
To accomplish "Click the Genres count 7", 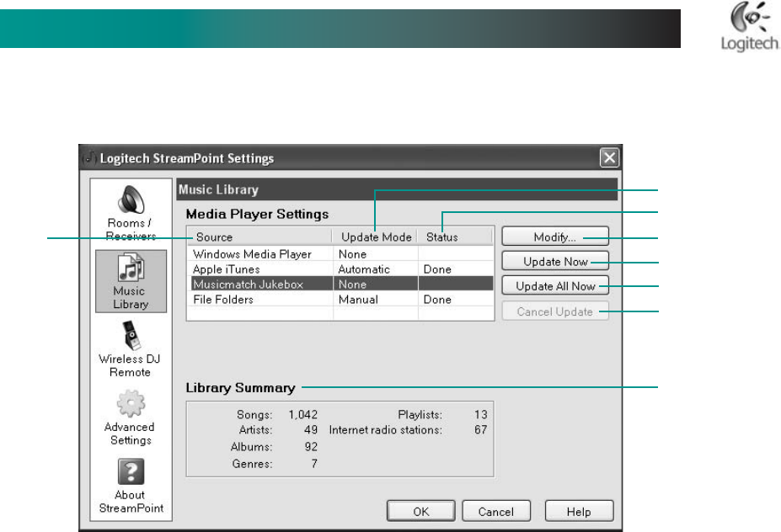I will (x=314, y=463).
